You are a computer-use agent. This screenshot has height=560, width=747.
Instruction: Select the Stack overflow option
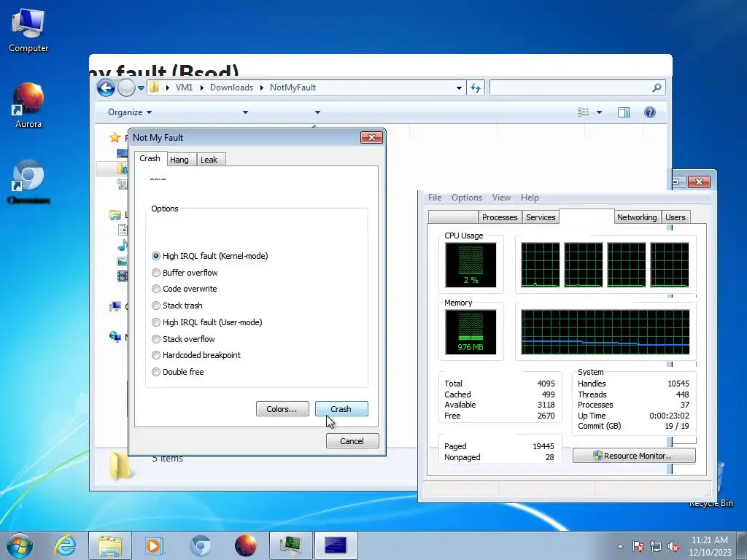[x=183, y=339]
